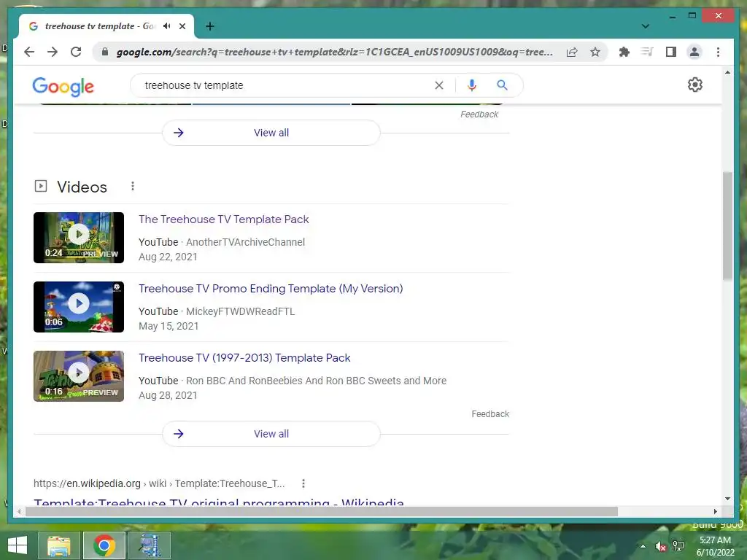Close the treehouse tv template tab
The height and width of the screenshot is (560, 747).
coord(182,26)
